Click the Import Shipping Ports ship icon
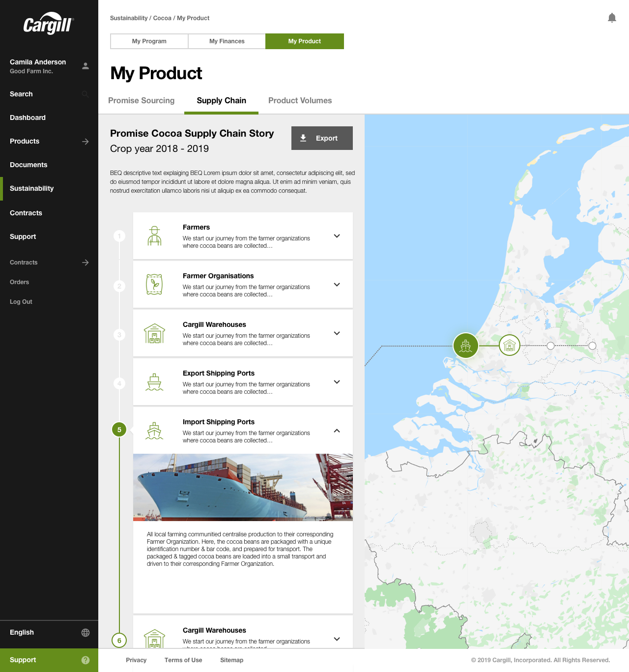This screenshot has height=672, width=629. click(154, 431)
